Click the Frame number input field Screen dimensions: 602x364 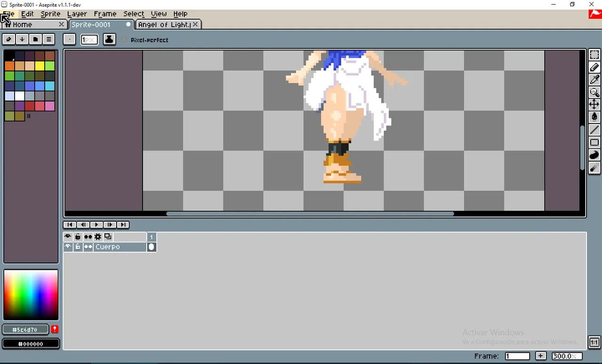coord(517,356)
